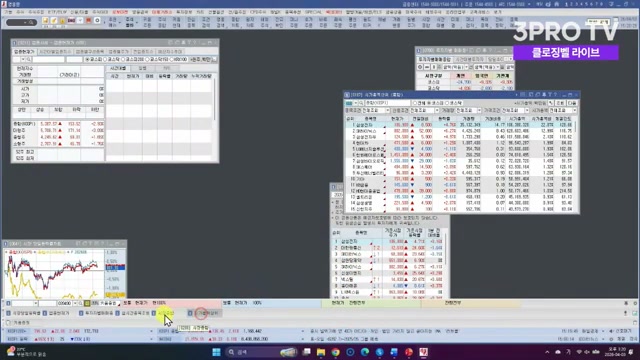Click magnifier icon in market cap ranking window
Image resolution: width=640 pixels, height=360 pixels.
tap(361, 103)
